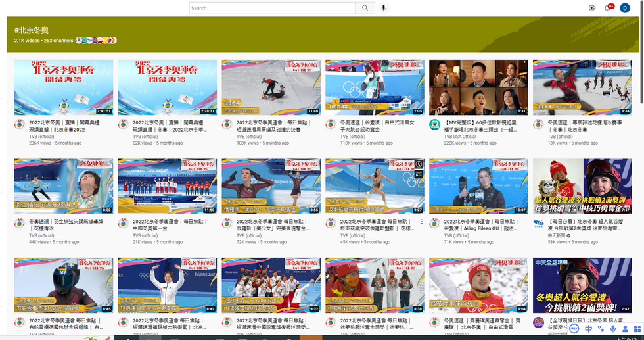Open the TVB USA avatar beside the MV完整版 video
Screen dimensions: 644x340
pyautogui.click(x=434, y=124)
